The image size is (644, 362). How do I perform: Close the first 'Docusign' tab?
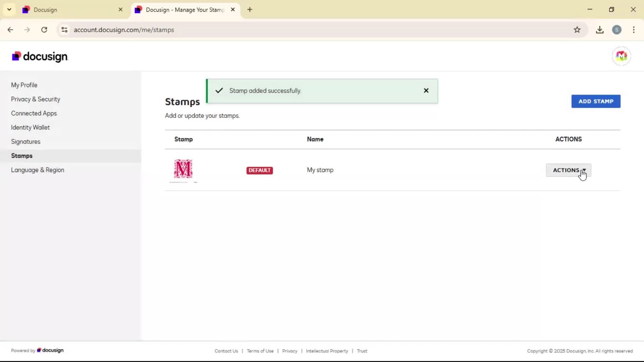click(x=120, y=10)
